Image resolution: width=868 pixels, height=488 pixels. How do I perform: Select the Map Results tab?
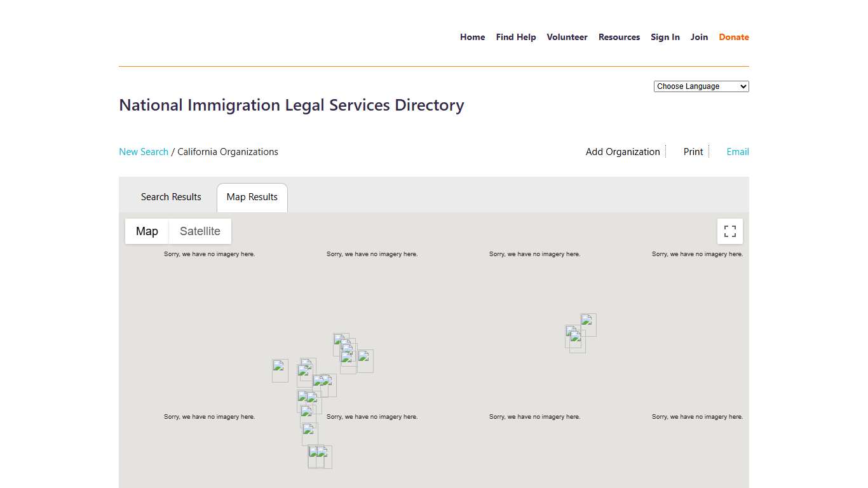[x=252, y=197]
